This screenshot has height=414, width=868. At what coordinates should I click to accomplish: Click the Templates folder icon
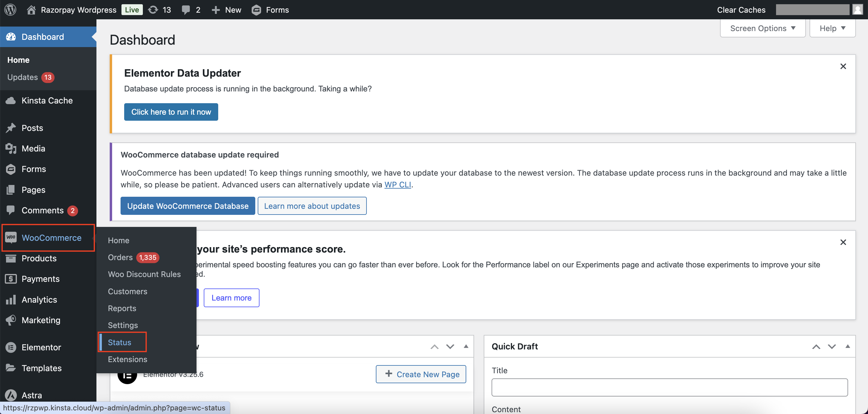11,368
